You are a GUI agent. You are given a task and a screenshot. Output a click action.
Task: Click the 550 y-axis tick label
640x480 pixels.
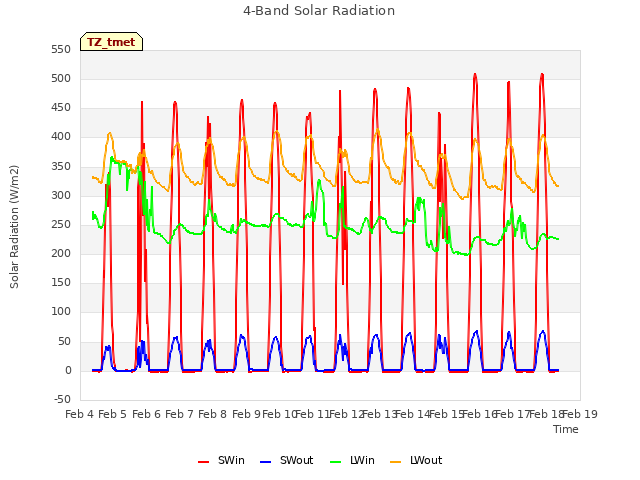(x=61, y=49)
